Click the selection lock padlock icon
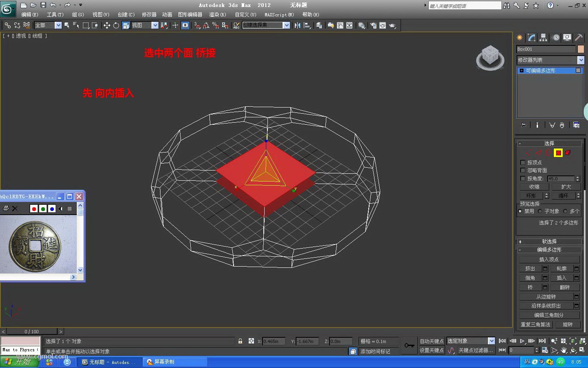Viewport: 588px width, 368px height. 240,341
